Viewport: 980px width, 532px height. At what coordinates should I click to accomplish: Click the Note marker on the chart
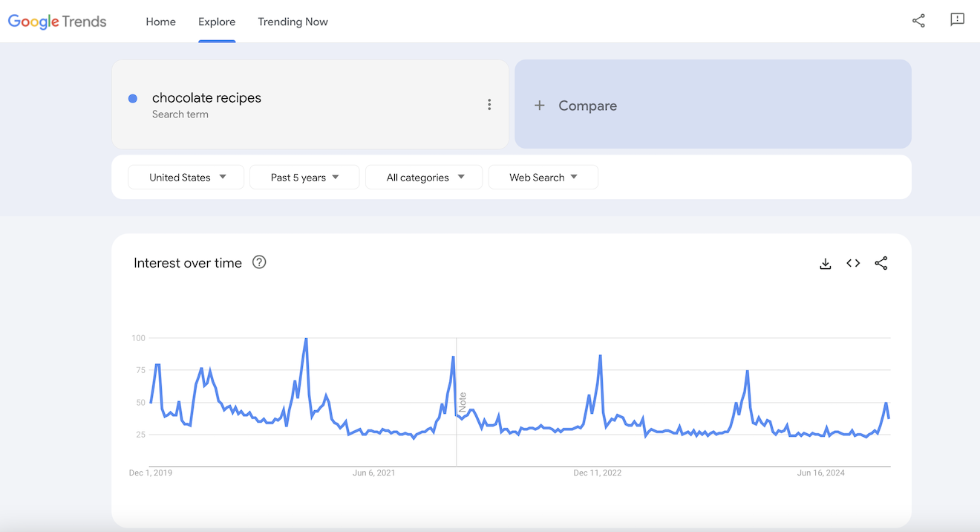point(463,402)
